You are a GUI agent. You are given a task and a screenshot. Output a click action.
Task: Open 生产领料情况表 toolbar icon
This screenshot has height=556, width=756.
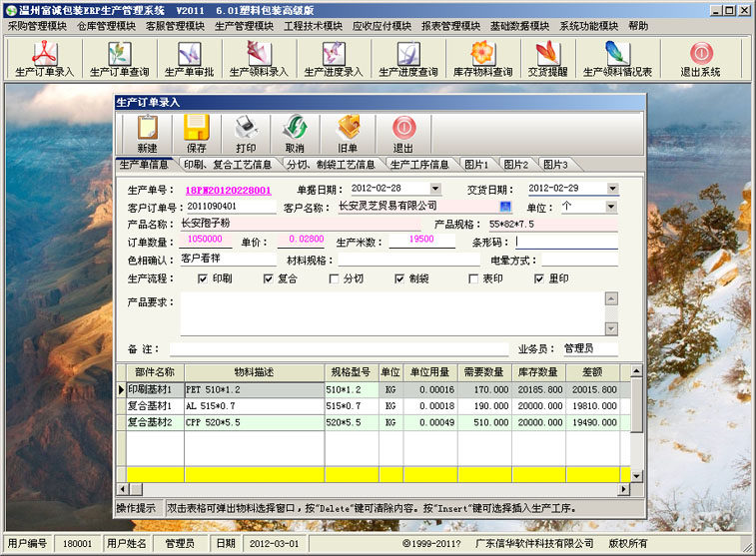(x=617, y=59)
